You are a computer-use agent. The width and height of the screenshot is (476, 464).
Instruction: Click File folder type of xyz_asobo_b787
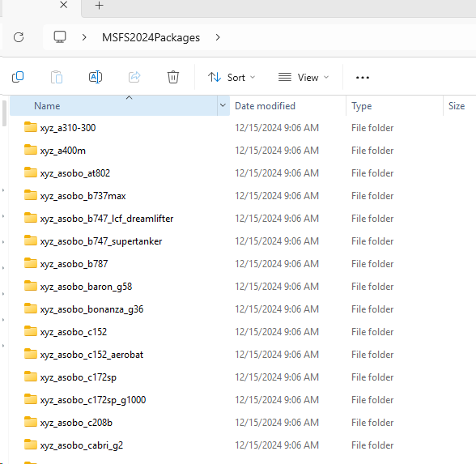372,264
